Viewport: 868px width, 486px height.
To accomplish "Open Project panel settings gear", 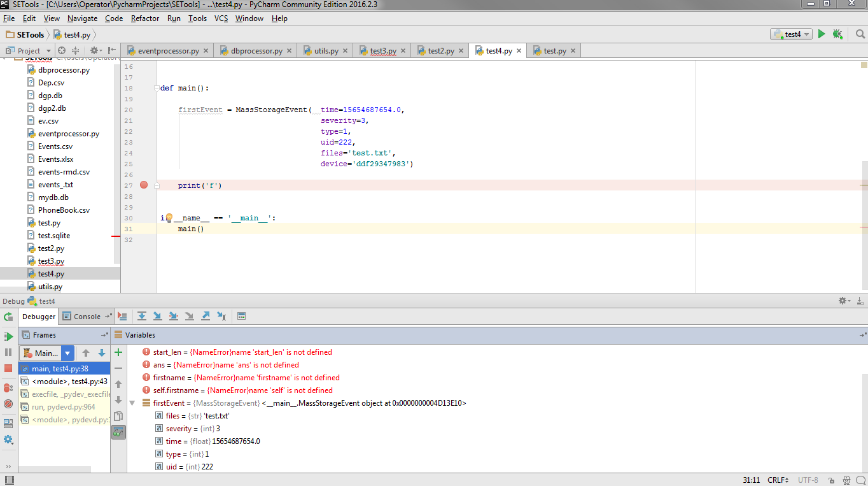I will point(95,50).
